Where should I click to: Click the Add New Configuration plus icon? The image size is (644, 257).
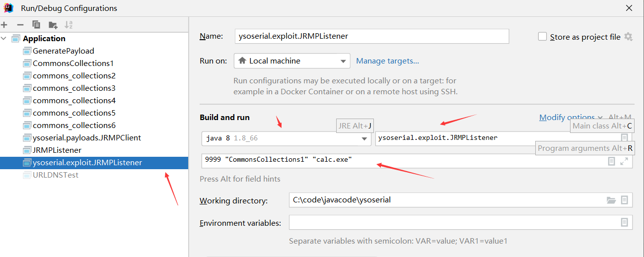(4, 25)
